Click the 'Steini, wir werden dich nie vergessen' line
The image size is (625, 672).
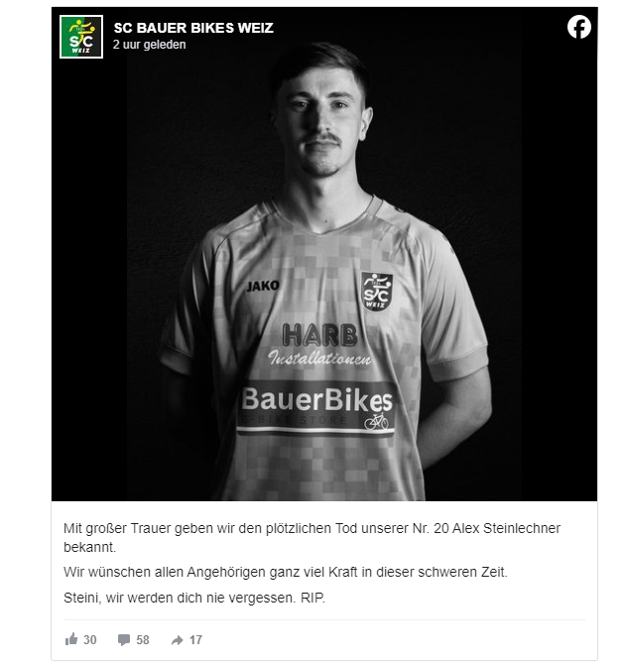click(x=194, y=598)
